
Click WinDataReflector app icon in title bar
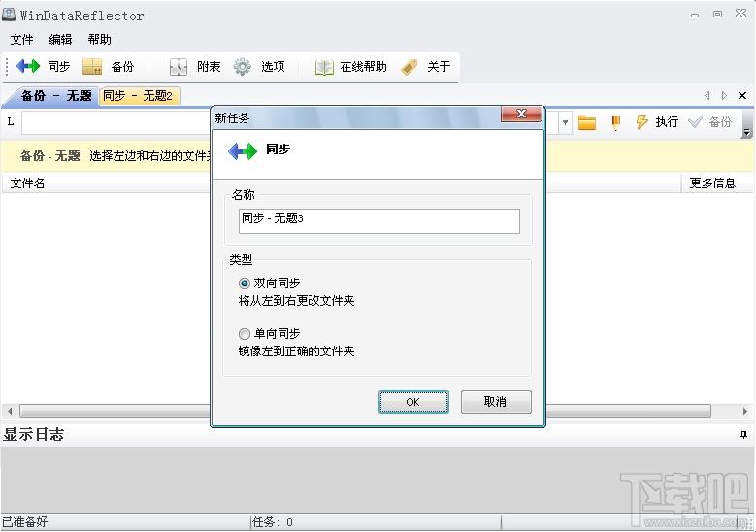point(9,14)
